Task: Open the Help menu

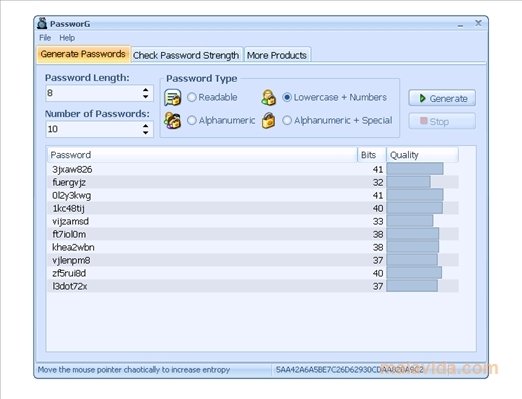Action: (67, 38)
